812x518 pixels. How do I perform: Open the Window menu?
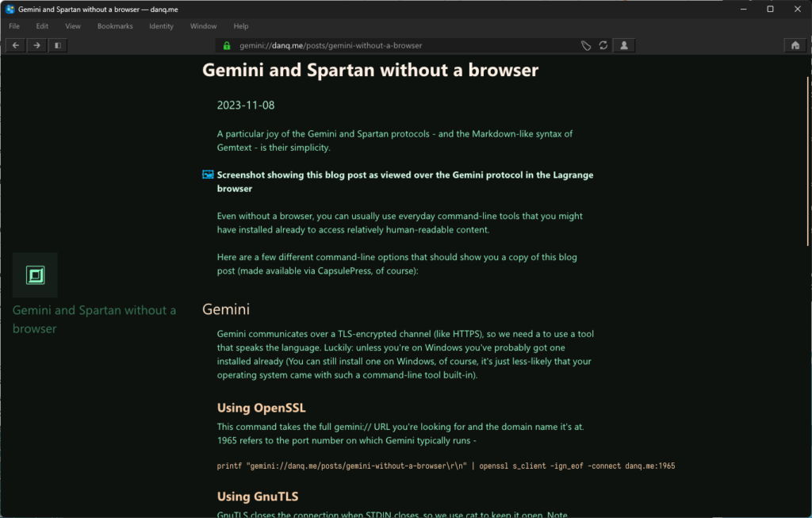coord(203,25)
